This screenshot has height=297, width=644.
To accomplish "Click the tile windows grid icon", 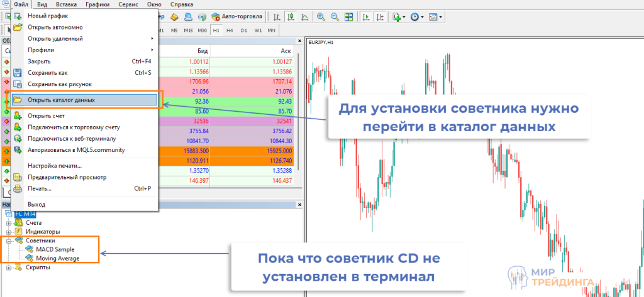I will click(348, 17).
